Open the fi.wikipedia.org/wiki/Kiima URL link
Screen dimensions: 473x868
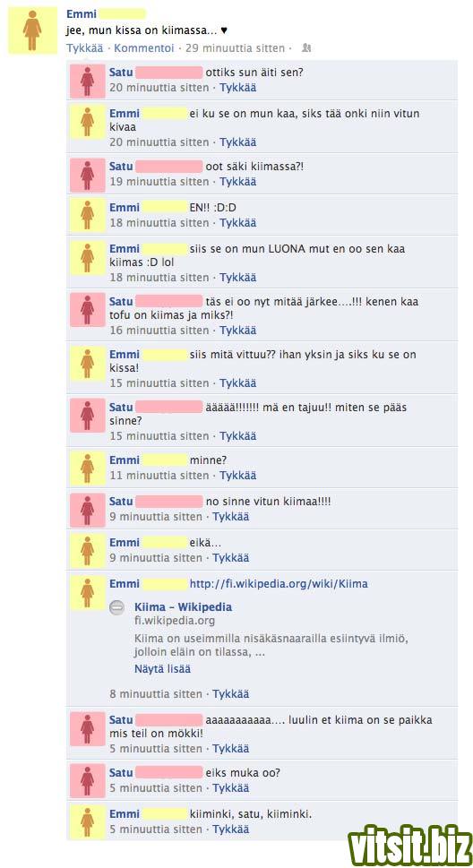pos(279,584)
